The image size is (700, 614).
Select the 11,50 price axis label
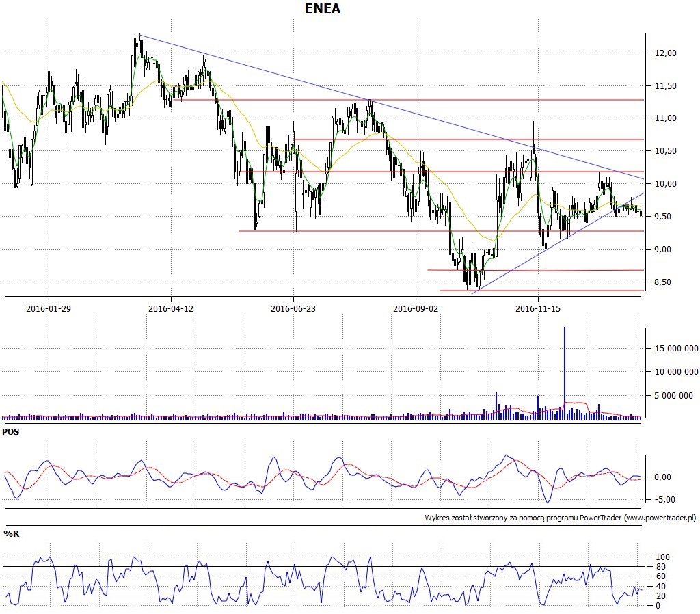click(x=666, y=85)
